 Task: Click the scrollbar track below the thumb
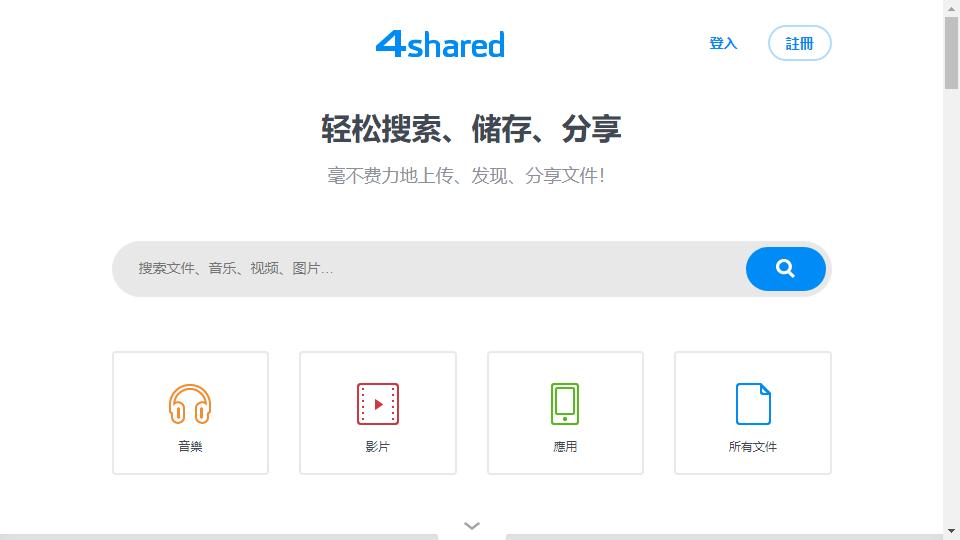(x=951, y=300)
